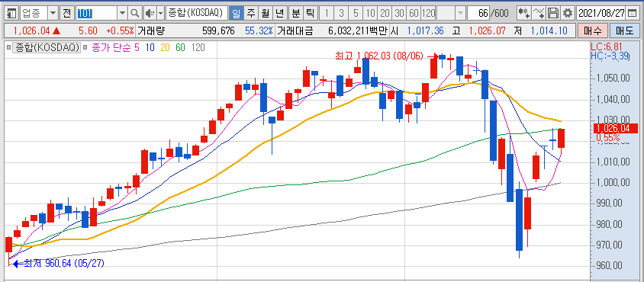Click the 매수 (buy) button
This screenshot has width=644, height=282.
pyautogui.click(x=592, y=30)
